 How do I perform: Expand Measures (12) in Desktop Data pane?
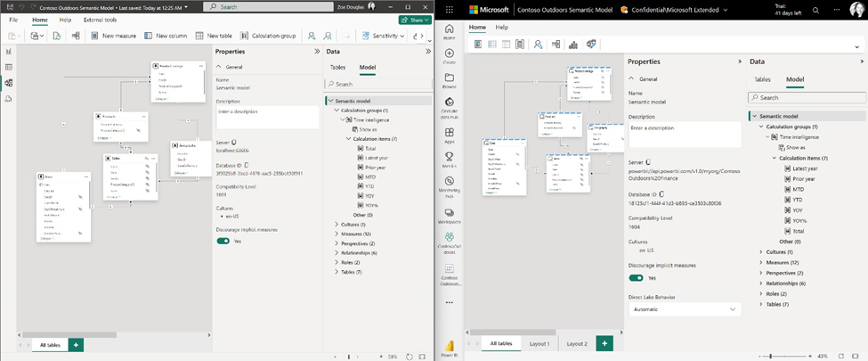point(338,234)
